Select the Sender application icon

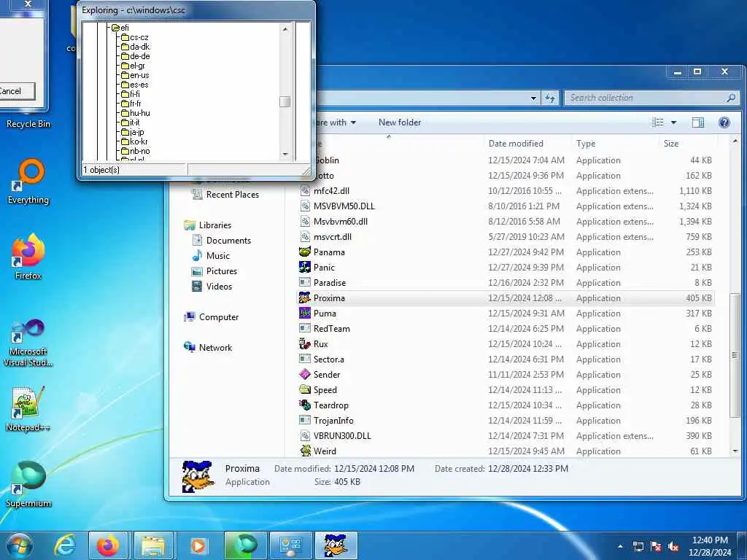[x=304, y=374]
